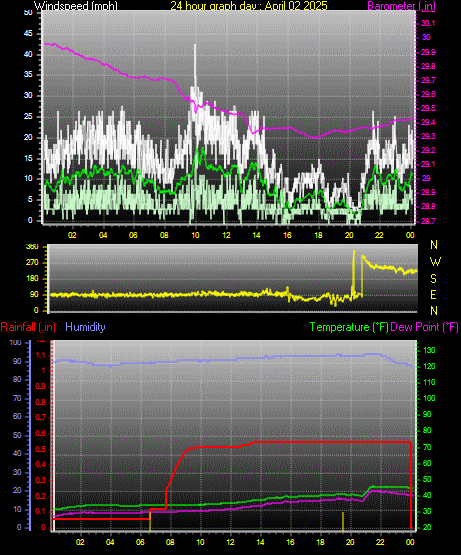Click the Rainfall (.in) legend label
Screen dimensions: 461x555
pos(28,327)
